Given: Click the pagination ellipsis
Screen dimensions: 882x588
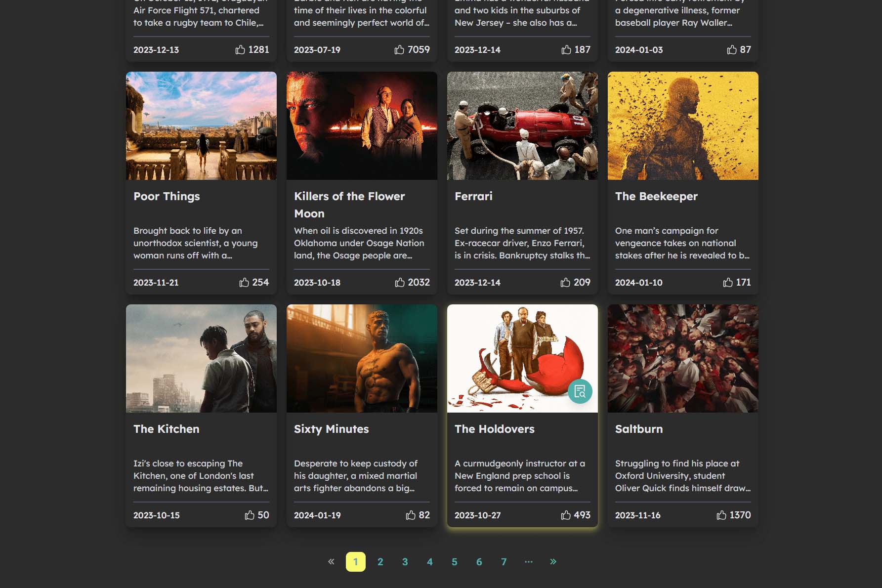Looking at the screenshot, I should pos(529,561).
